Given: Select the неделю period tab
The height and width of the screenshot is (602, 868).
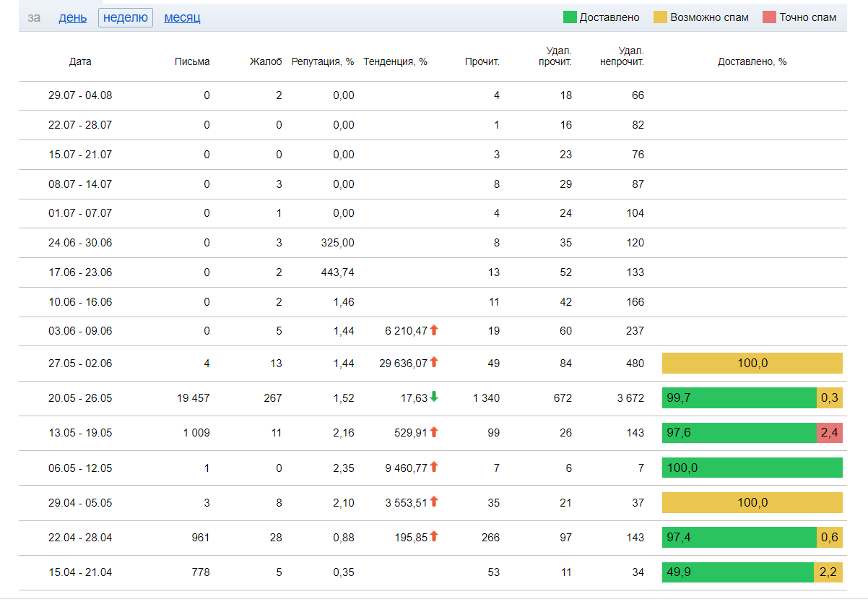Looking at the screenshot, I should coord(126,17).
